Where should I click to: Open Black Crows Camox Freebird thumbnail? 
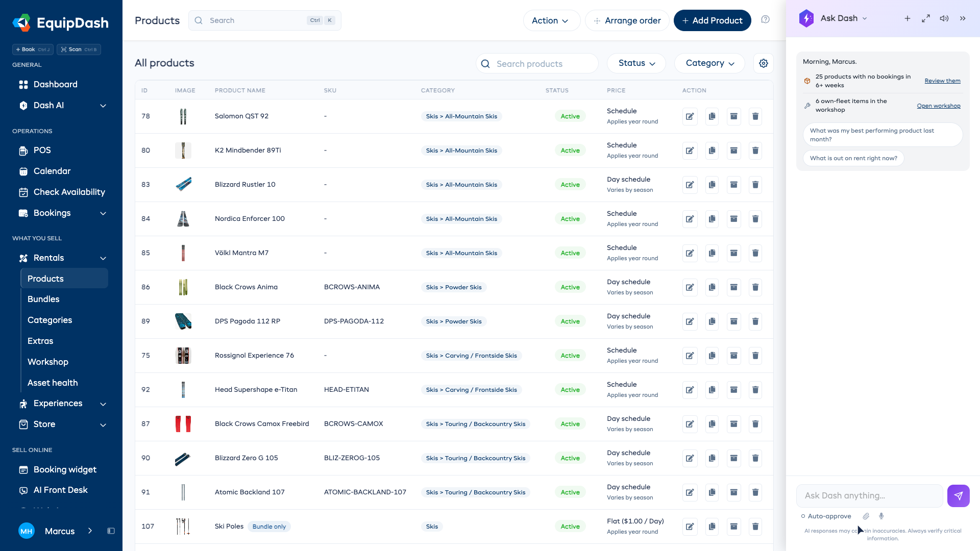click(183, 424)
